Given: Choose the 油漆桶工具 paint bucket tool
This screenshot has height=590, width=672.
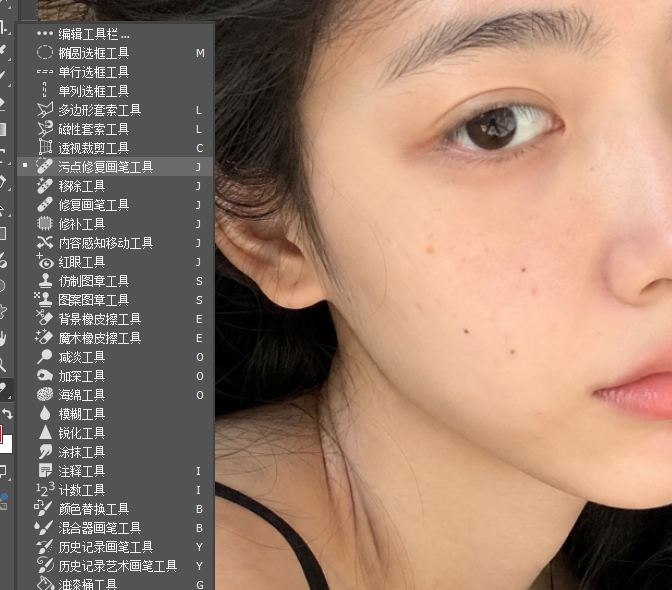Looking at the screenshot, I should tap(115, 583).
